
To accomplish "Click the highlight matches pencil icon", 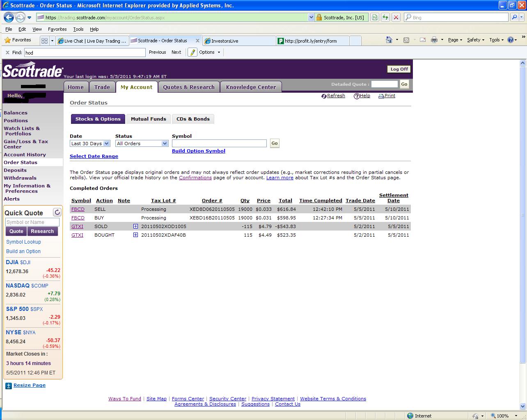I will 192,52.
